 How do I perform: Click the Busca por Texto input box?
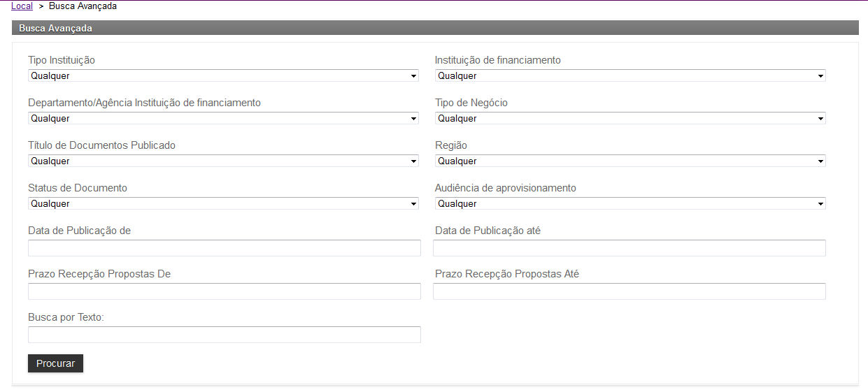(224, 335)
